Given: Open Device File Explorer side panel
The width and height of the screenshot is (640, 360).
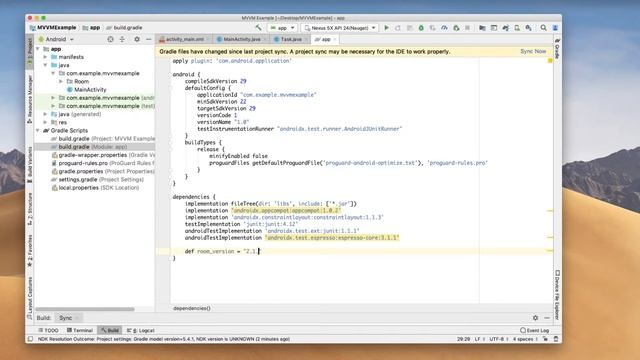Looking at the screenshot, I should [557, 295].
